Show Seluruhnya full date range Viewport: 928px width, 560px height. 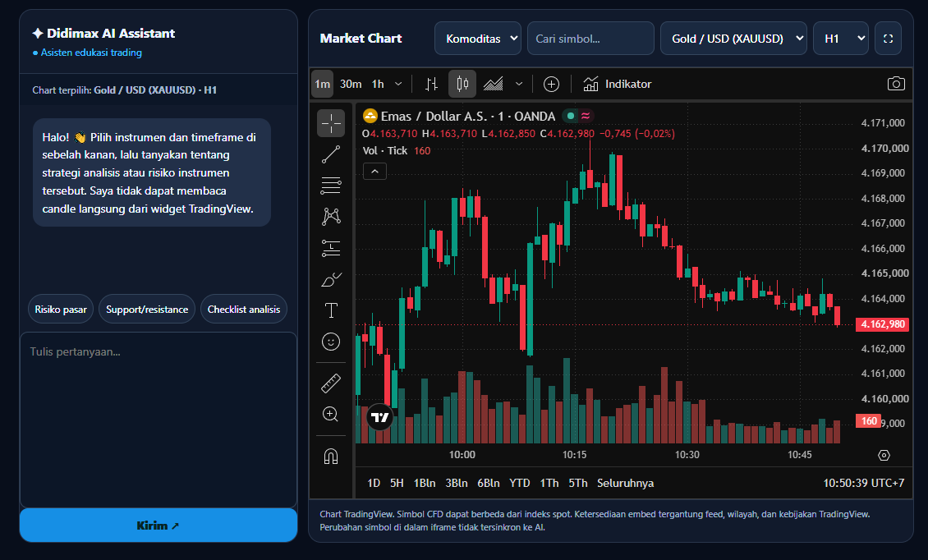[x=626, y=483]
